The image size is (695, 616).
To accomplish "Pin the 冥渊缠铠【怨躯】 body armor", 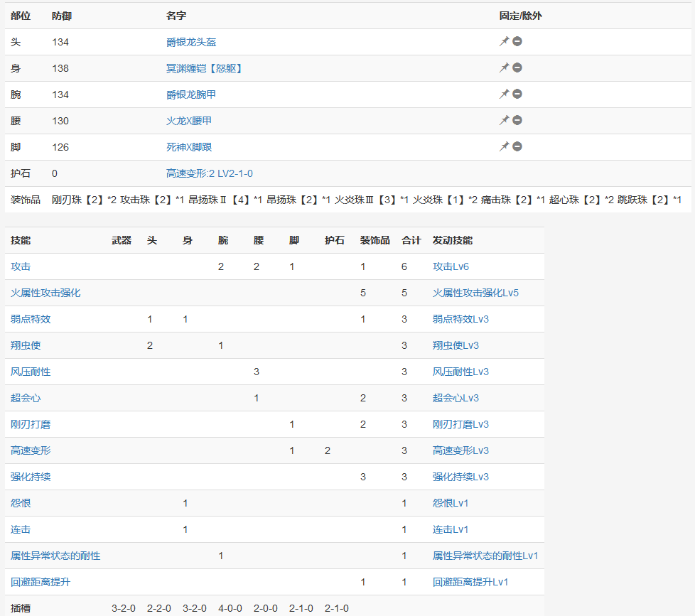I will 504,68.
